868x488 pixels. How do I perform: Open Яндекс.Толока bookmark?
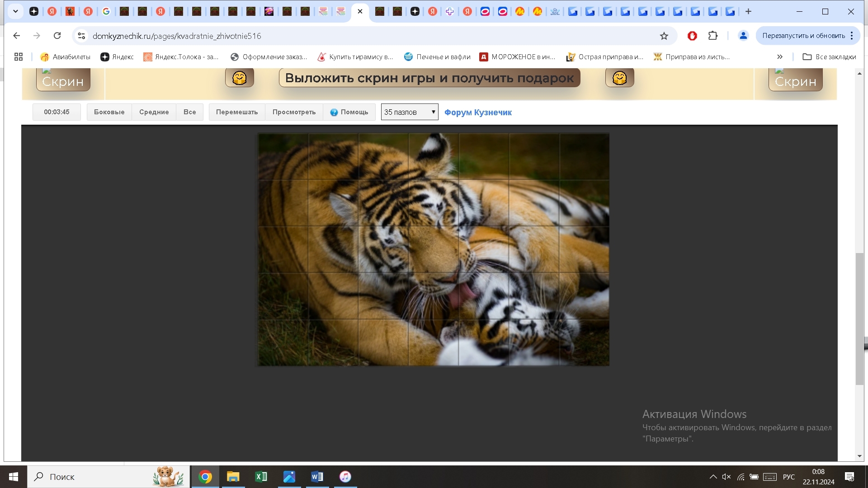181,56
